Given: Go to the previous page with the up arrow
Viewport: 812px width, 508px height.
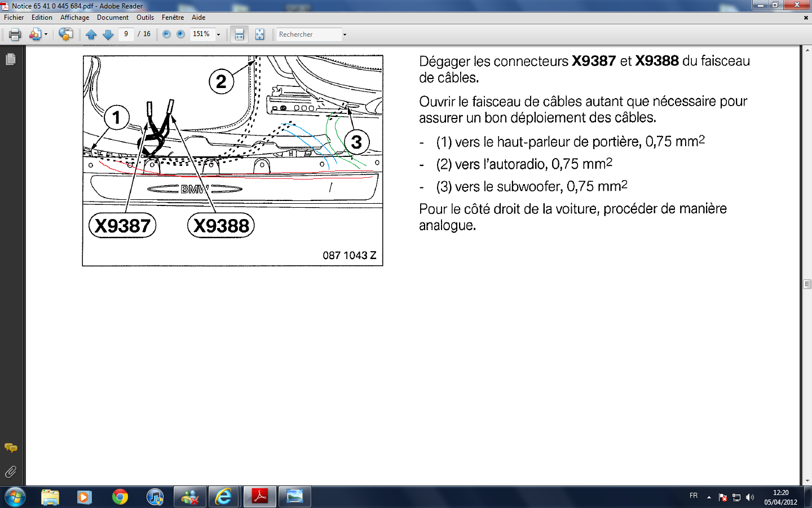Looking at the screenshot, I should [x=91, y=34].
